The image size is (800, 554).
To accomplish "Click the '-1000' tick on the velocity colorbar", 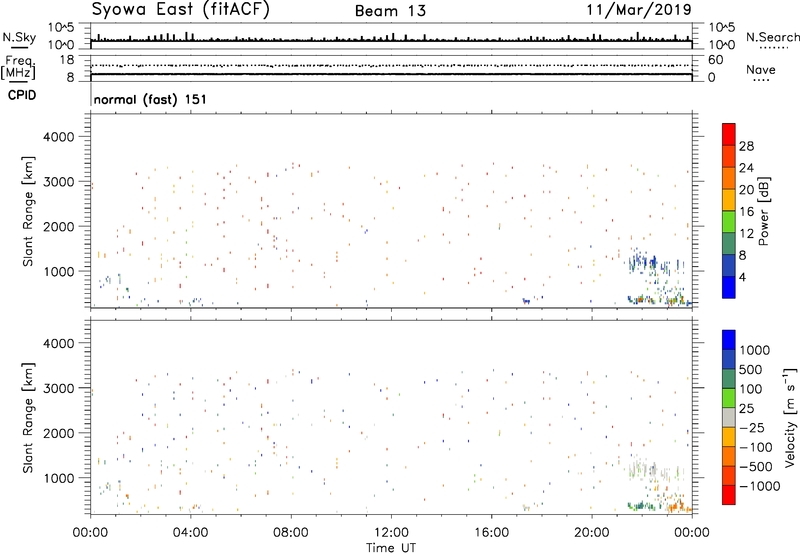I will 759,486.
